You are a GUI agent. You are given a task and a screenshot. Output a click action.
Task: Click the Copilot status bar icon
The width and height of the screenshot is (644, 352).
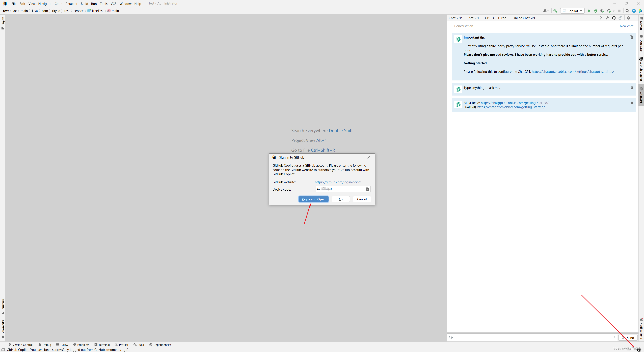[639, 349]
